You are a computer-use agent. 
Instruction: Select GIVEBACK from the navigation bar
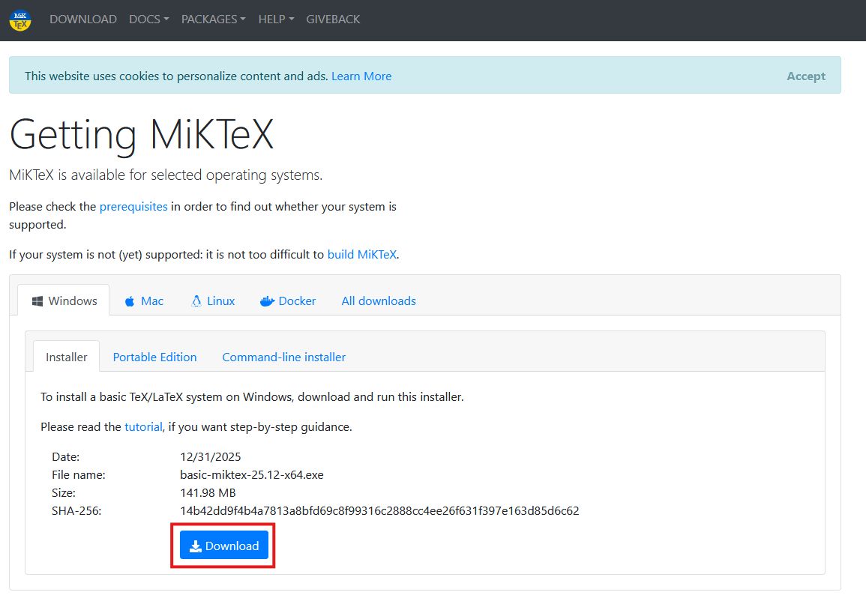click(333, 19)
